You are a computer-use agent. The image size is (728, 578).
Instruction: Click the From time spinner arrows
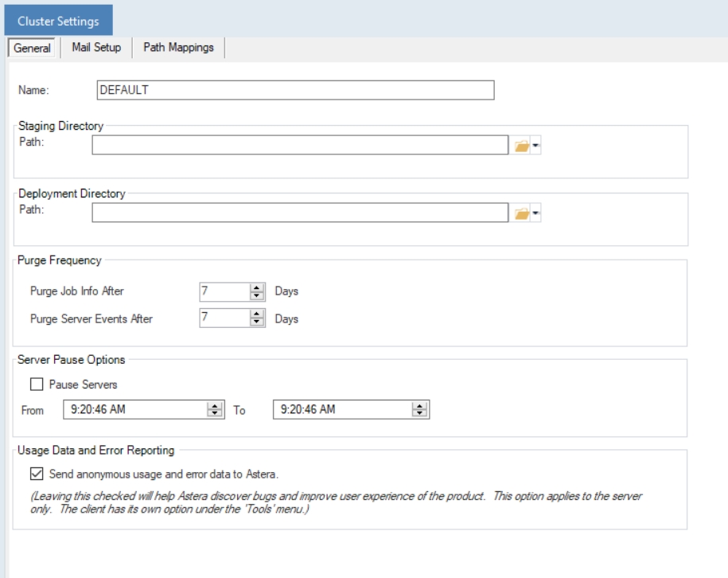(213, 410)
